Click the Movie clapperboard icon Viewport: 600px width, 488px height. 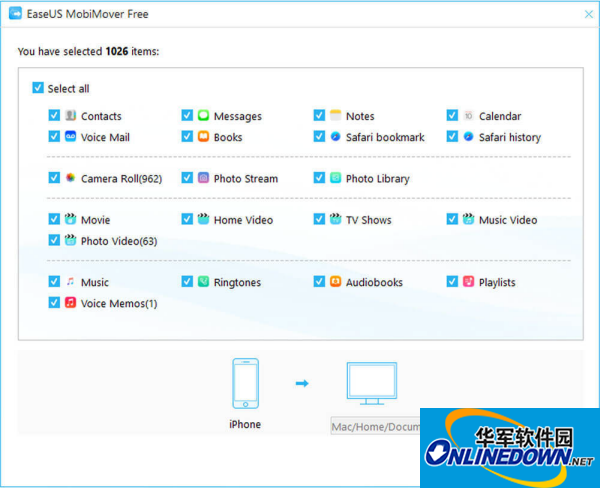(70, 219)
